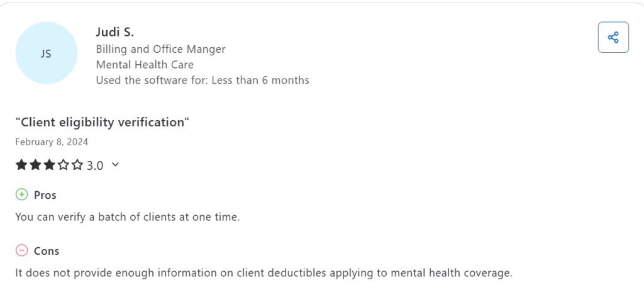This screenshot has width=644, height=290.
Task: Click the cons text about client deductibles
Action: 264,273
